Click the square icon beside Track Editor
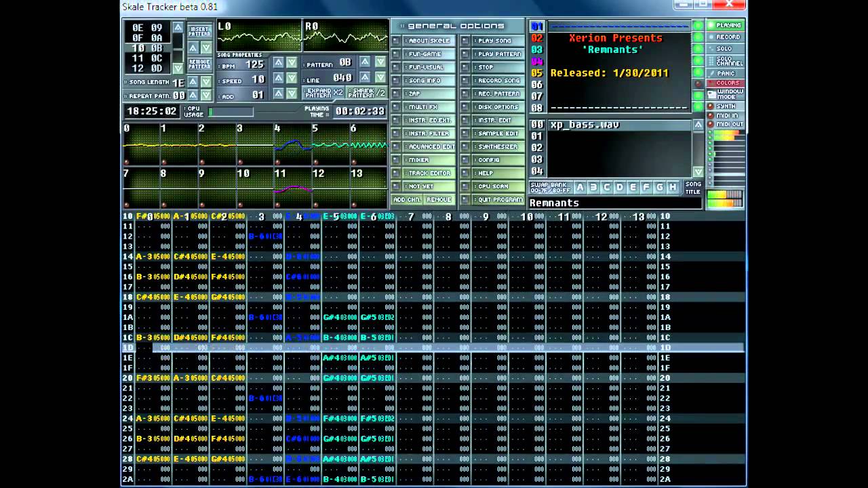This screenshot has height=488, width=868. click(396, 174)
